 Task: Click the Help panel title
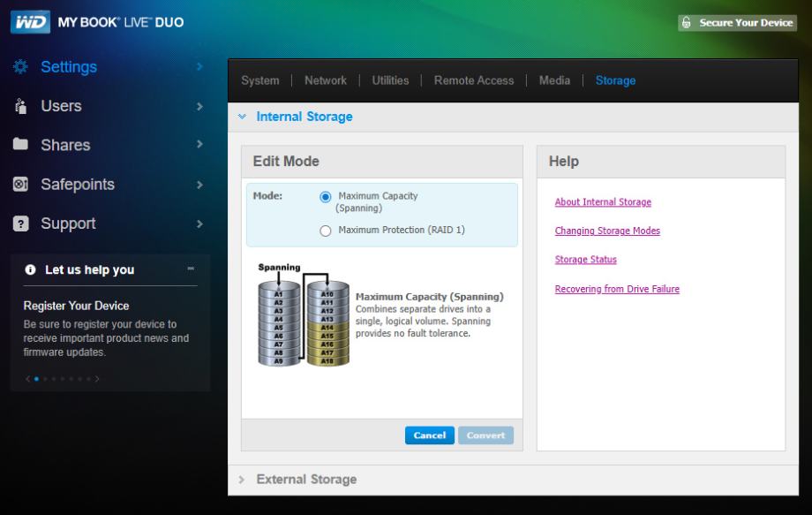[x=563, y=161]
